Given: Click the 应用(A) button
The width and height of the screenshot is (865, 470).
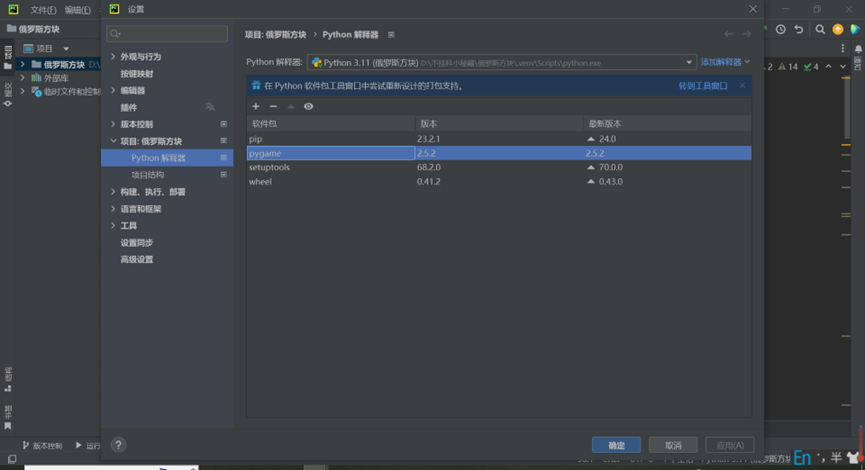Looking at the screenshot, I should [730, 445].
